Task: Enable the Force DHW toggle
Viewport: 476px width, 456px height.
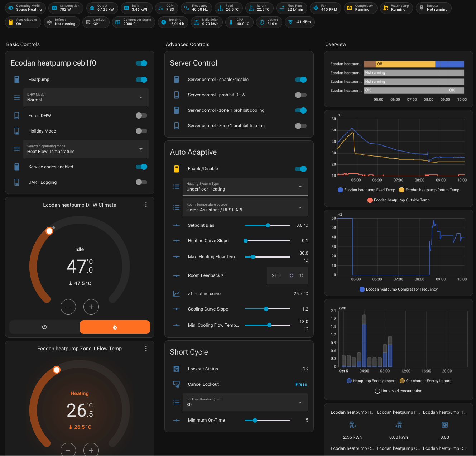Action: tap(141, 116)
